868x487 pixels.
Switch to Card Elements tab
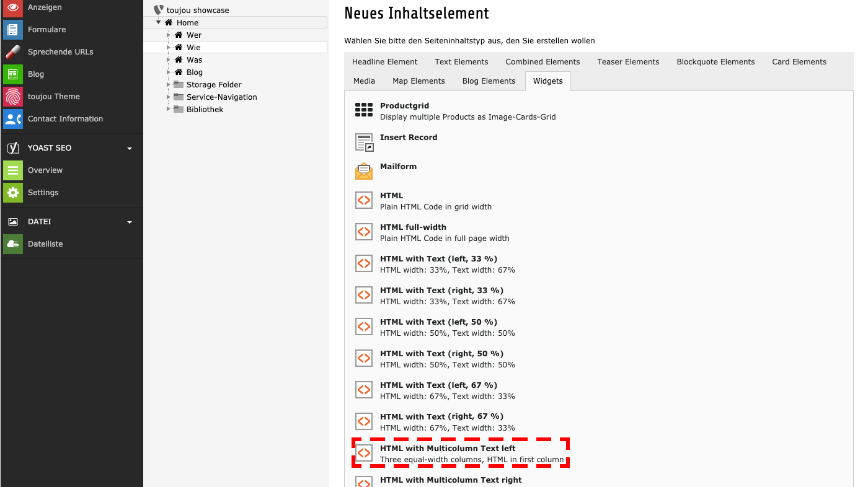point(799,62)
